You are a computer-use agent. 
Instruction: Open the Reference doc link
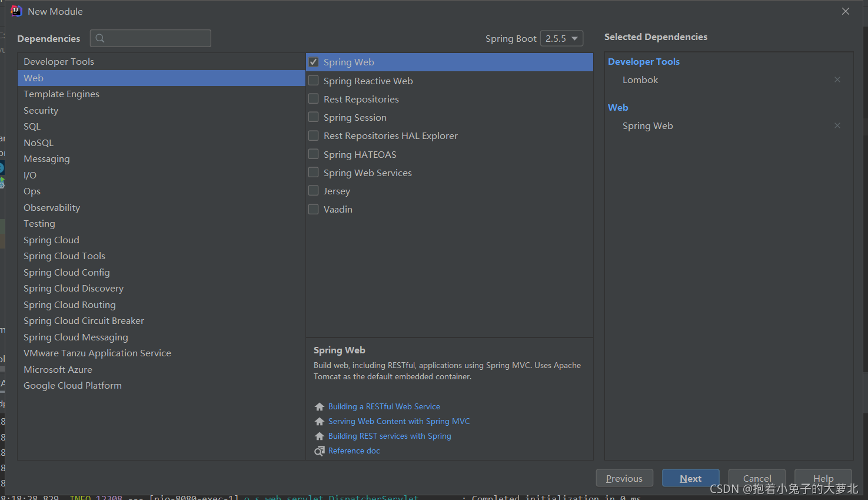coord(354,451)
